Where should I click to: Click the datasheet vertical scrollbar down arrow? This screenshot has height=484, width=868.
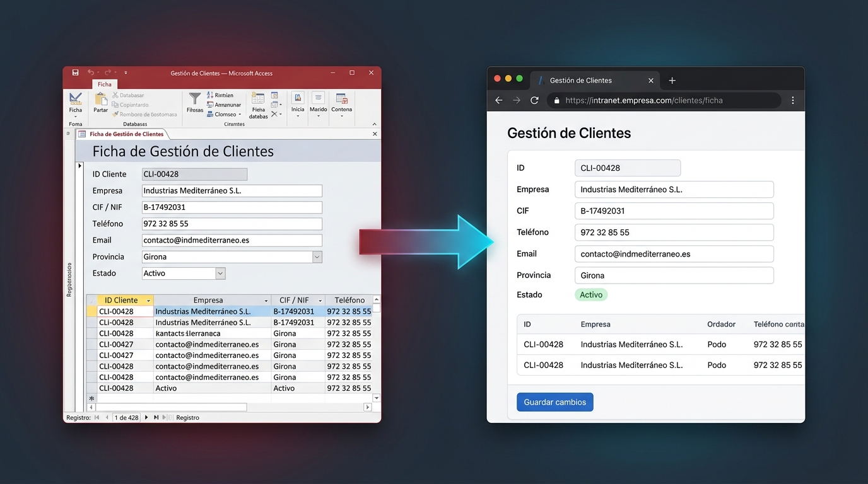coord(377,398)
